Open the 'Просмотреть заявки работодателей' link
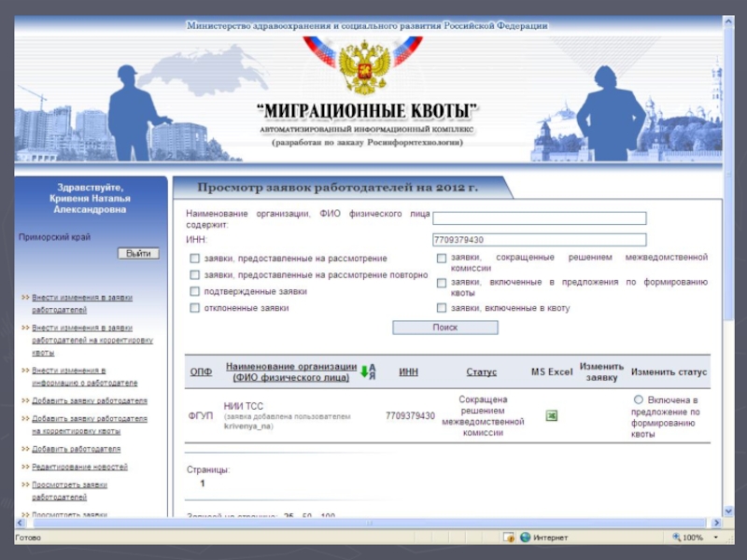This screenshot has height=560, width=747. point(69,491)
